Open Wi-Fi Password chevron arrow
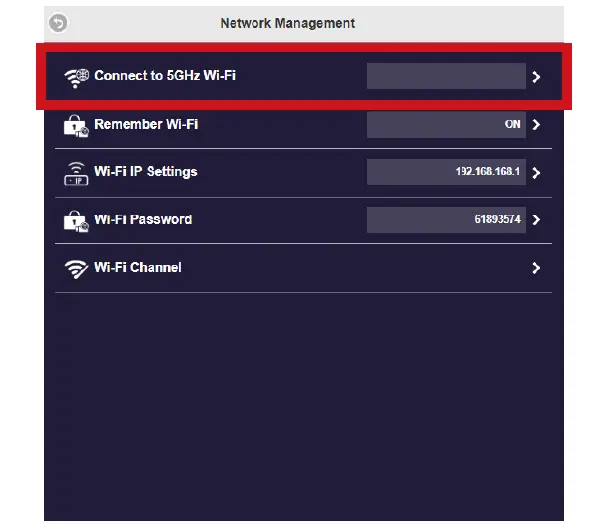This screenshot has width=610, height=529. pyautogui.click(x=537, y=220)
